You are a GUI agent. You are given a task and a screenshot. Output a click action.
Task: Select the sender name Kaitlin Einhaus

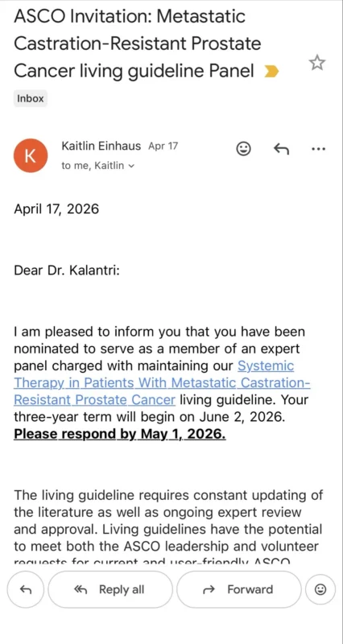click(x=101, y=146)
